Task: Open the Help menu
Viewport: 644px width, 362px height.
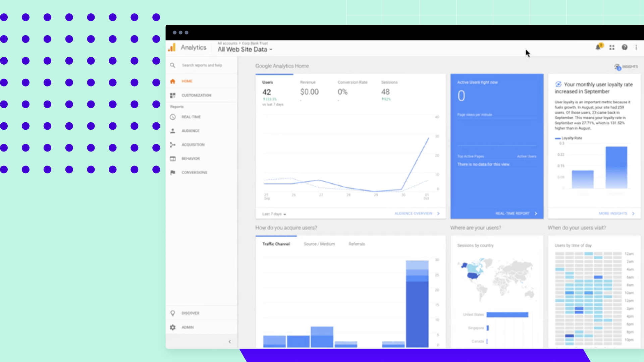Action: [625, 47]
